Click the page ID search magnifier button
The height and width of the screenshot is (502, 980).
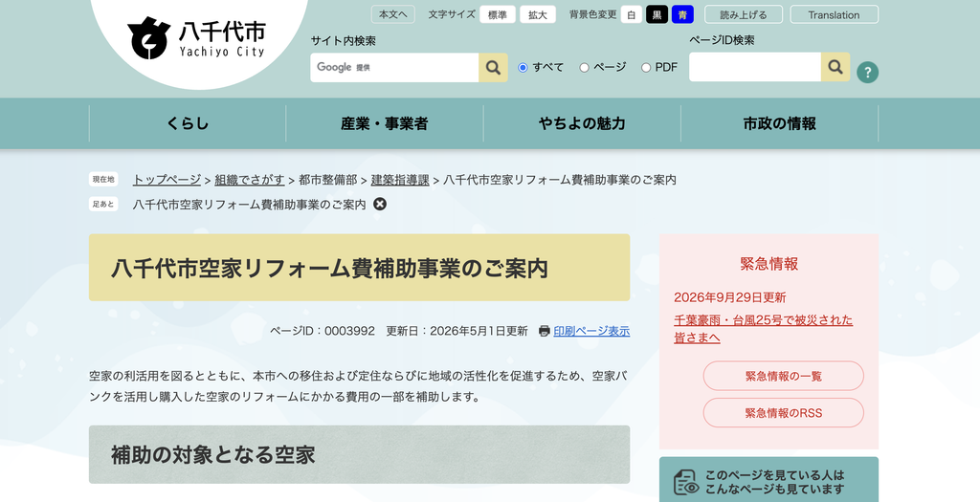coord(835,67)
